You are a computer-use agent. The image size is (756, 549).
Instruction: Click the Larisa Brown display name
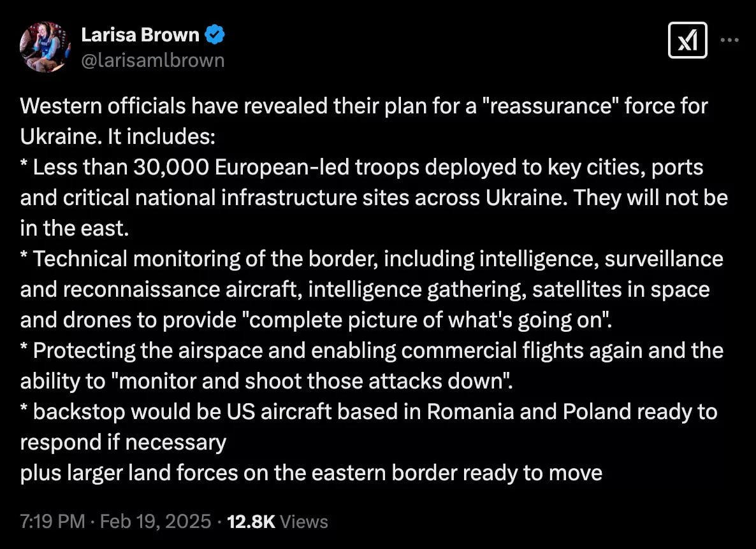[x=140, y=34]
